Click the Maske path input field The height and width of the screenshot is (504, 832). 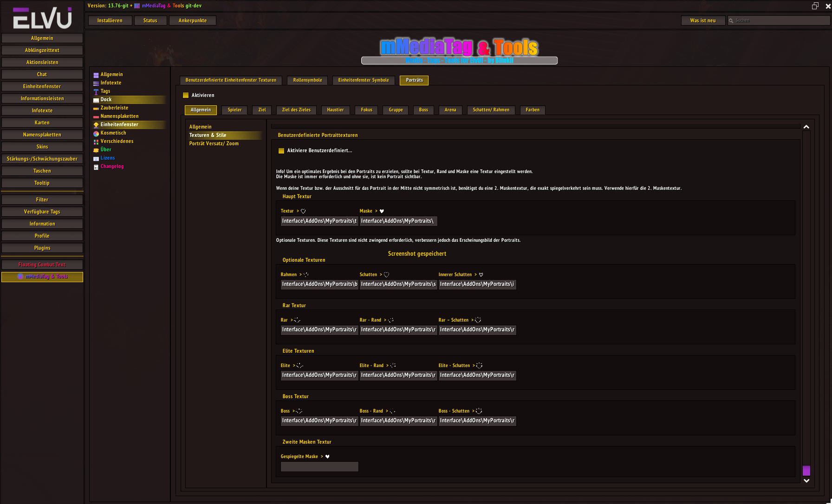click(x=398, y=221)
